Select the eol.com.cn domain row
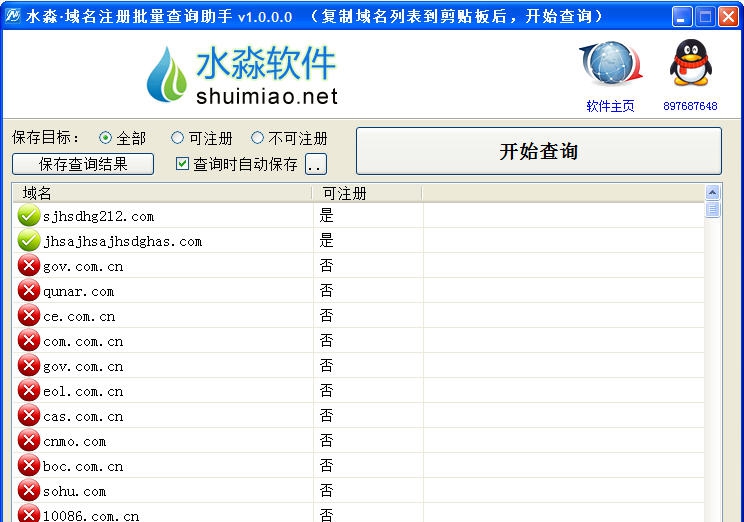 click(x=359, y=391)
